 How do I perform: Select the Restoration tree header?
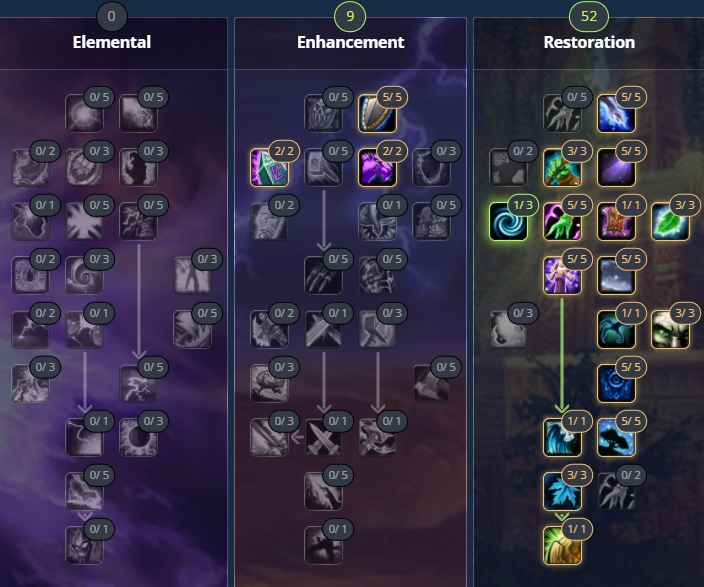(x=589, y=42)
